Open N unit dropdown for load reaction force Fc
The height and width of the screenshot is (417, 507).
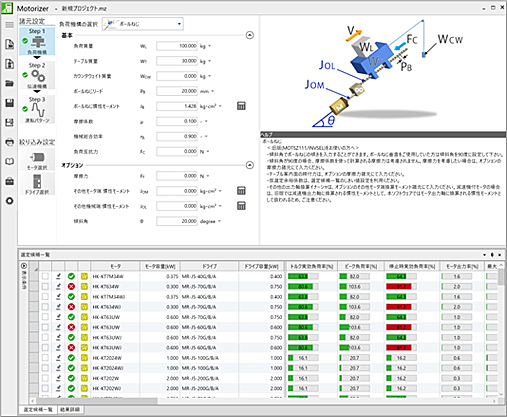tap(208, 151)
